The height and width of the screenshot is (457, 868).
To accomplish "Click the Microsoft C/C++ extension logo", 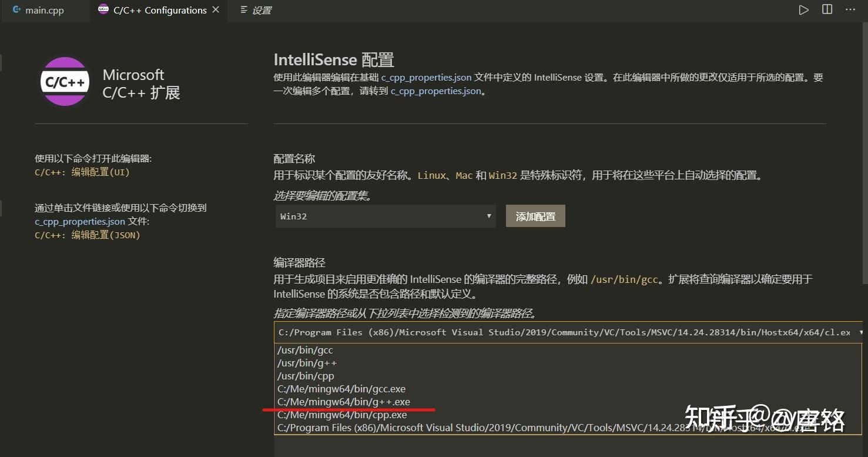I will click(64, 81).
